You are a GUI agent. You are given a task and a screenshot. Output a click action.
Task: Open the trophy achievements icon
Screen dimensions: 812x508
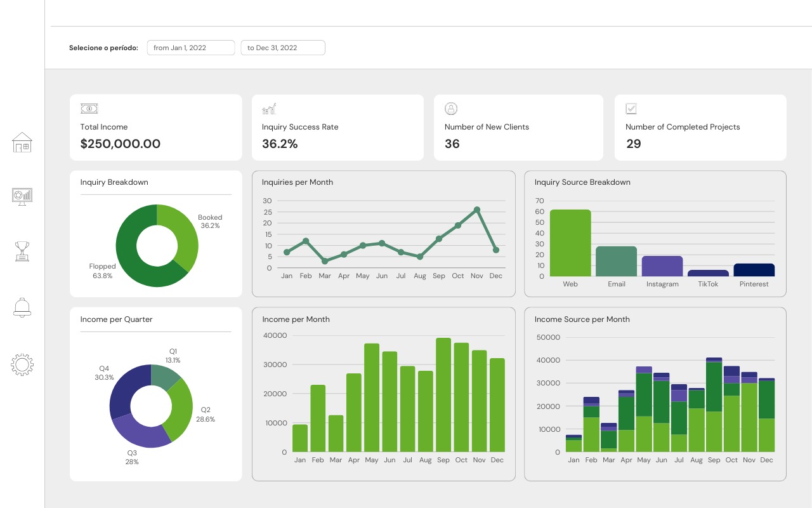point(22,251)
